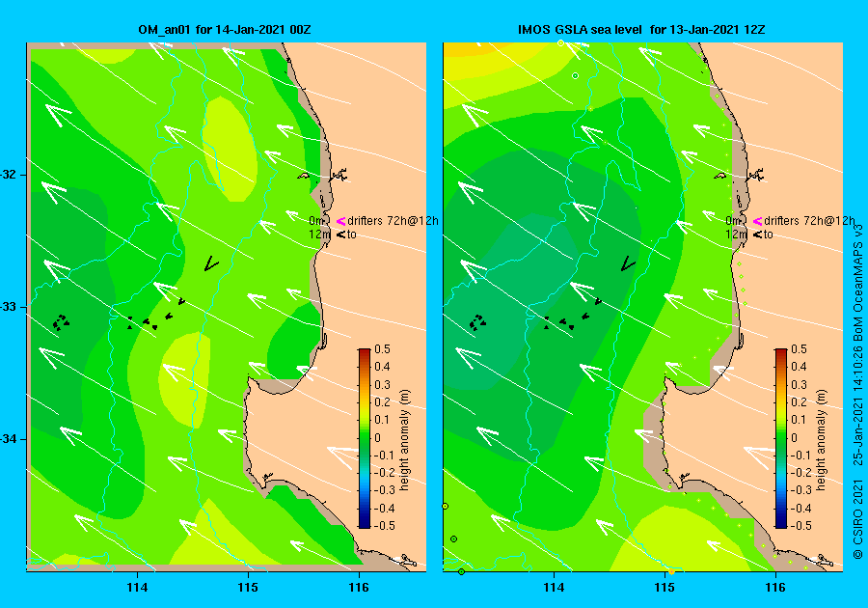Click the magenta drifter arrow in OM_an01 legend

coord(340,222)
